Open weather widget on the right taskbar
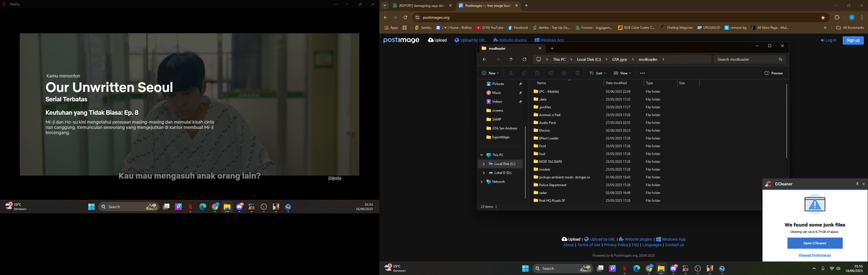The width and height of the screenshot is (868, 275). [x=396, y=268]
